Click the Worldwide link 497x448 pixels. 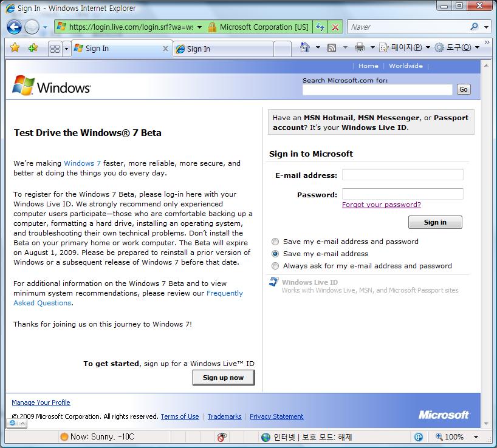pos(406,66)
